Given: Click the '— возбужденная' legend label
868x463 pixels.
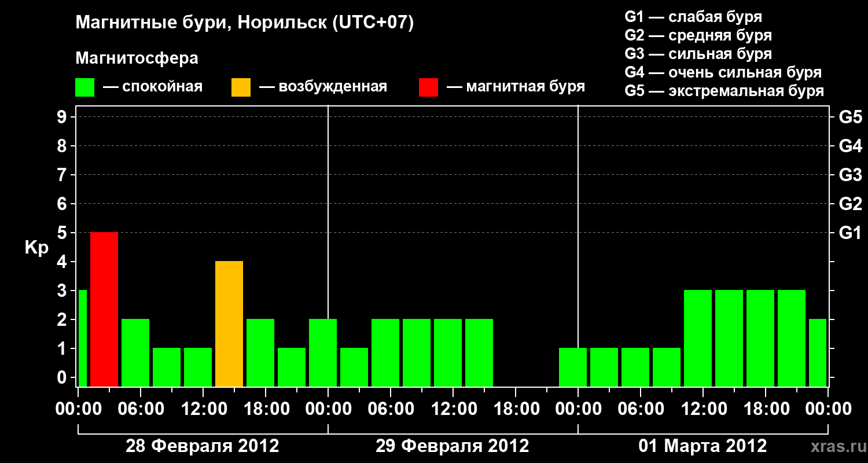Looking at the screenshot, I should click(323, 87).
